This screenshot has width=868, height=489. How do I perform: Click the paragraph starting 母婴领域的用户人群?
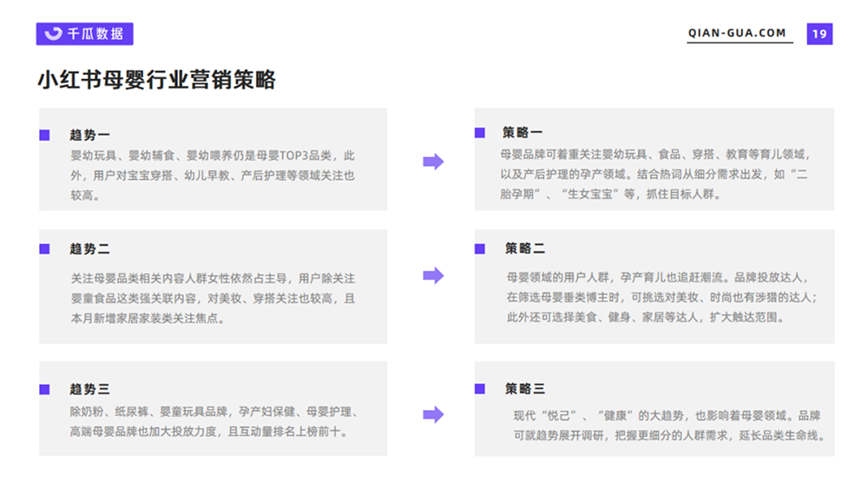click(x=662, y=297)
